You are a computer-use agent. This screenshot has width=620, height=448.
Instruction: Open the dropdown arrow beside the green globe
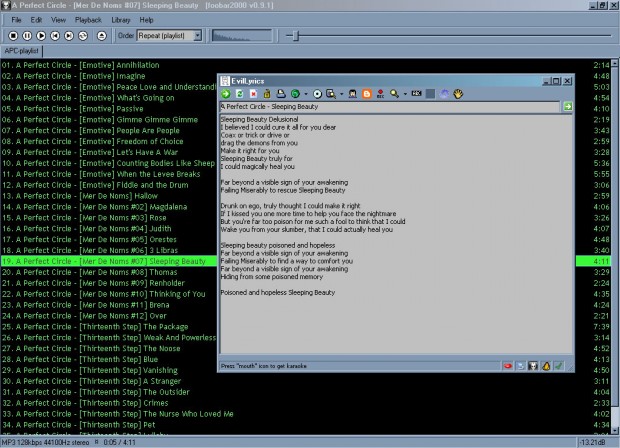pos(306,94)
